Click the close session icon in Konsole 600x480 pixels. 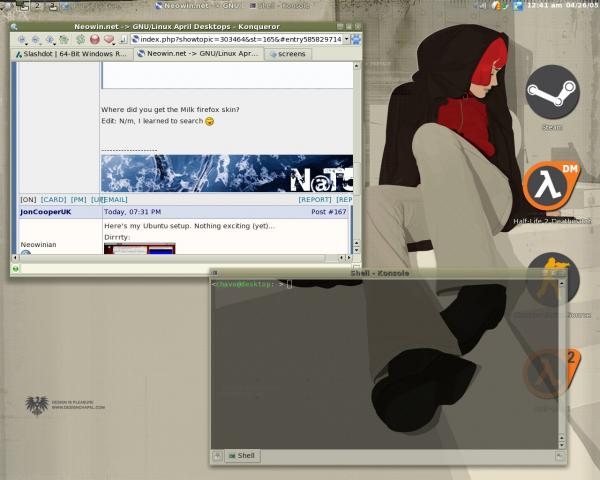coord(559,456)
